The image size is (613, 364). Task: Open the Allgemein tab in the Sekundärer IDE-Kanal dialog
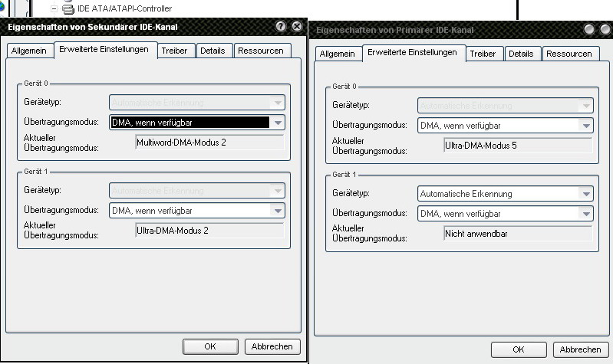[x=29, y=51]
